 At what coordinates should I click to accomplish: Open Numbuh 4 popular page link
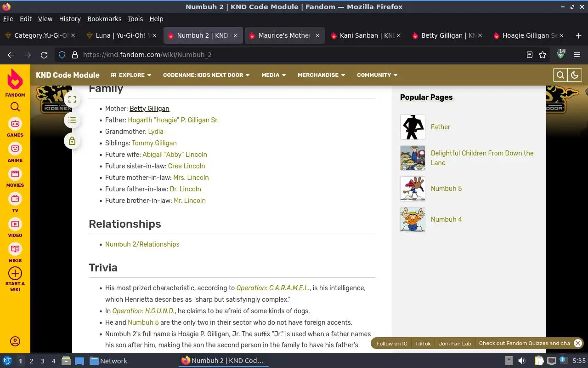(447, 219)
